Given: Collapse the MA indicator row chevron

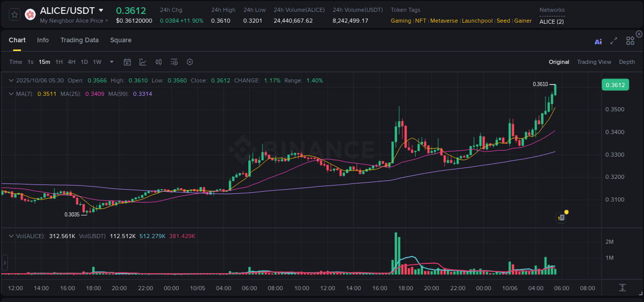Looking at the screenshot, I should pos(11,94).
